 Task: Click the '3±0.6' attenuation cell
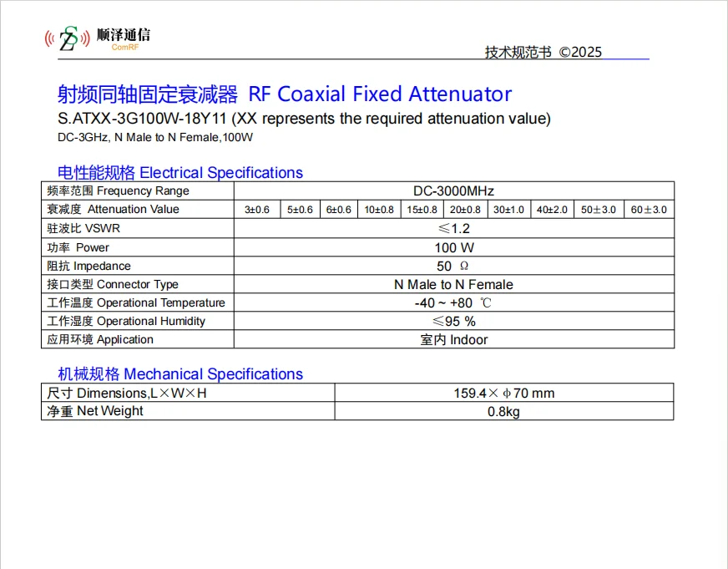click(x=257, y=210)
